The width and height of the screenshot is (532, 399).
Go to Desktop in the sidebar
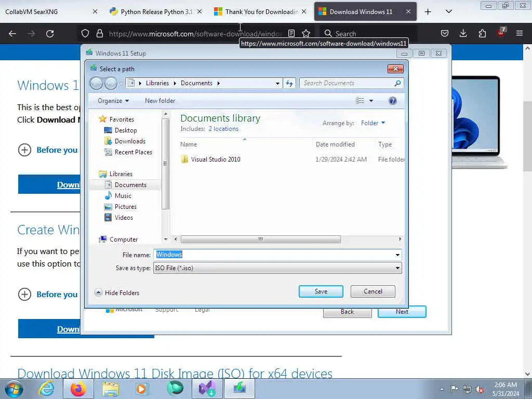pos(126,130)
